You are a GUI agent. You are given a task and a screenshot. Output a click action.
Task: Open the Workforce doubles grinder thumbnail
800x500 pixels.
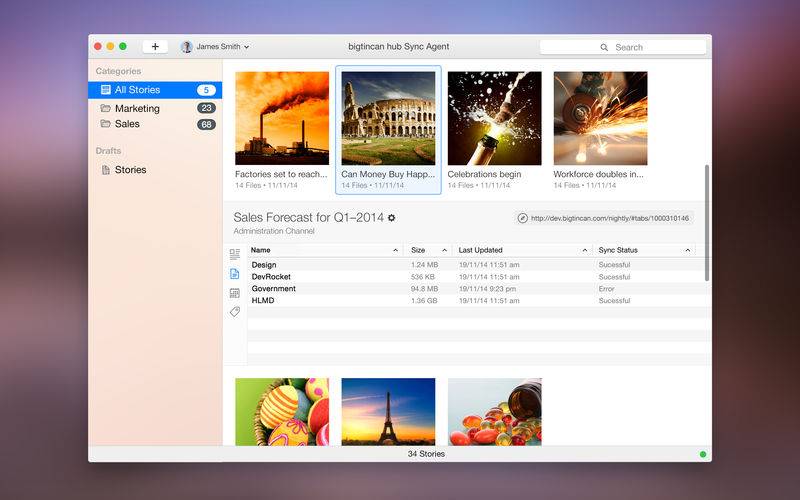pos(601,118)
